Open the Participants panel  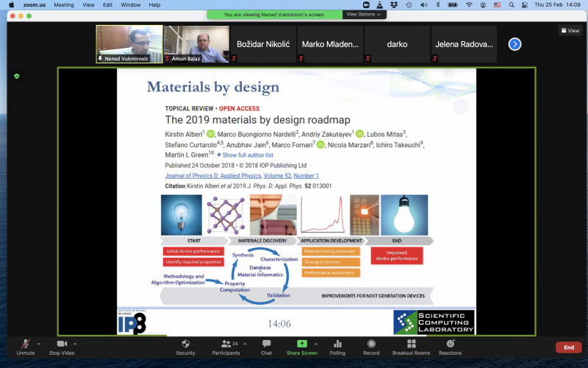[x=226, y=347]
